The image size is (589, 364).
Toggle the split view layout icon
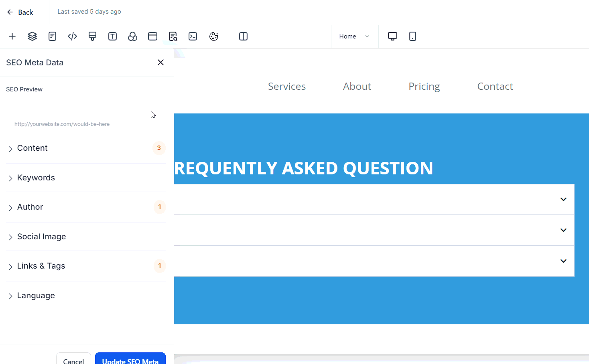[x=243, y=36]
